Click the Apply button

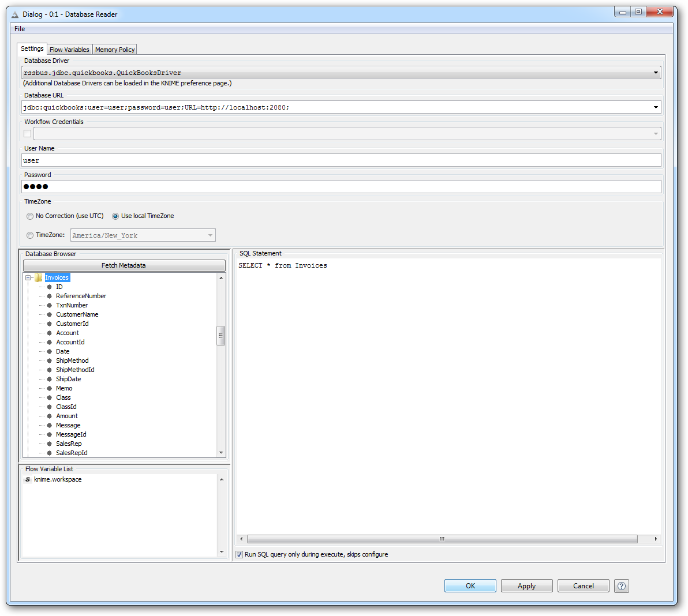click(526, 586)
